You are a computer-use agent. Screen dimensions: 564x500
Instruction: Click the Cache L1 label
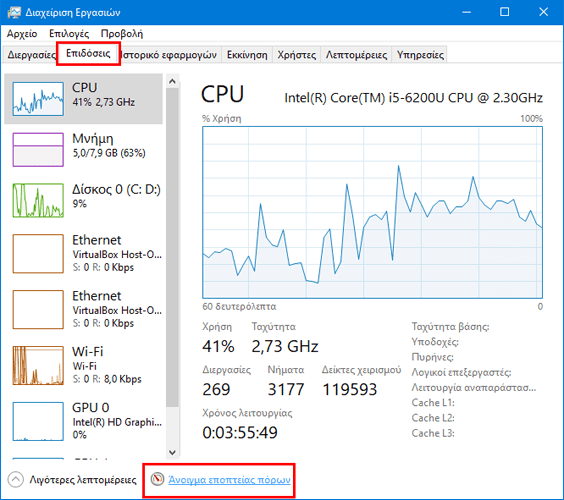click(433, 403)
